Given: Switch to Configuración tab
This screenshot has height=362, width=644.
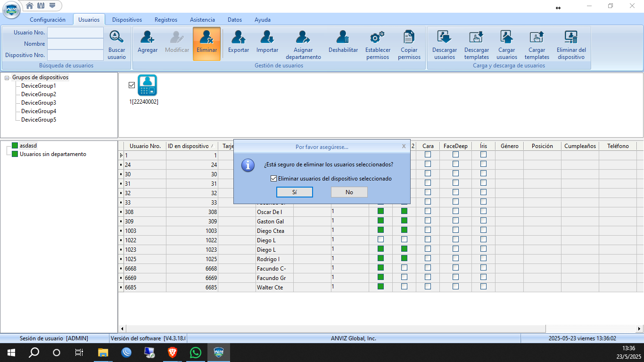Looking at the screenshot, I should coord(48,20).
